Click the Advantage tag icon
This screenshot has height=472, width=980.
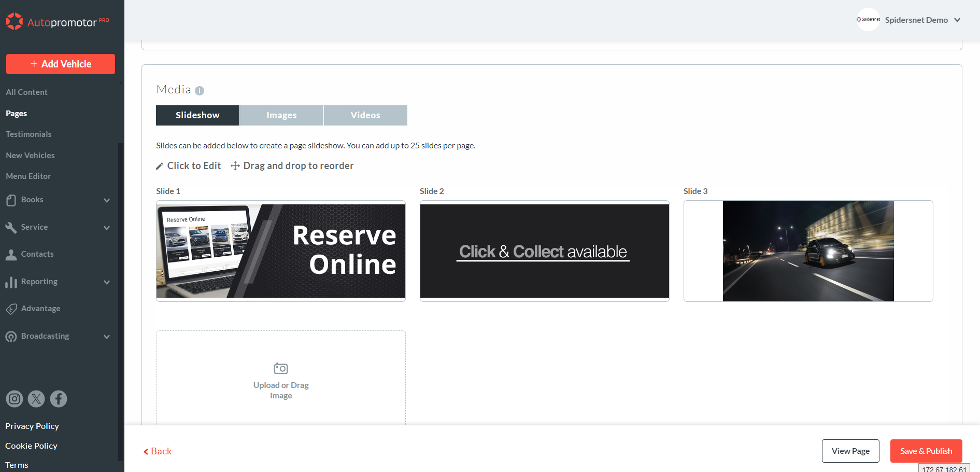[x=11, y=309]
